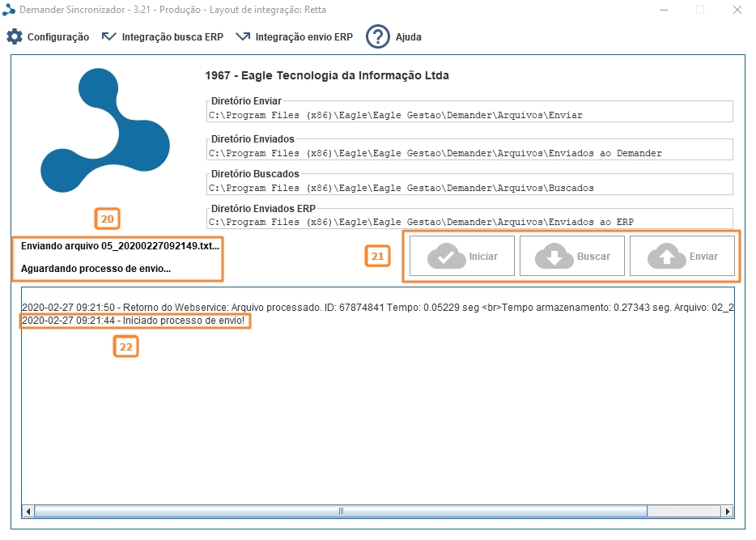Close the Demander Sincronizador window
This screenshot has height=540, width=756.
[x=737, y=10]
